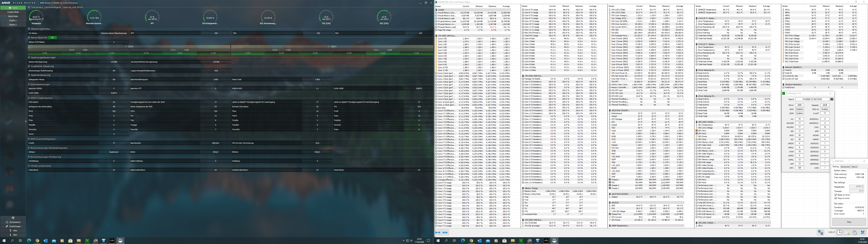Show hidden tray icons on Ryzen Master screen
The image size is (868, 244).
[403, 241]
